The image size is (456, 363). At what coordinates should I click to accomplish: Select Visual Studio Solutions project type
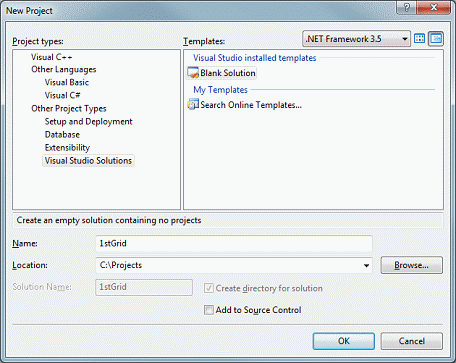tap(88, 160)
